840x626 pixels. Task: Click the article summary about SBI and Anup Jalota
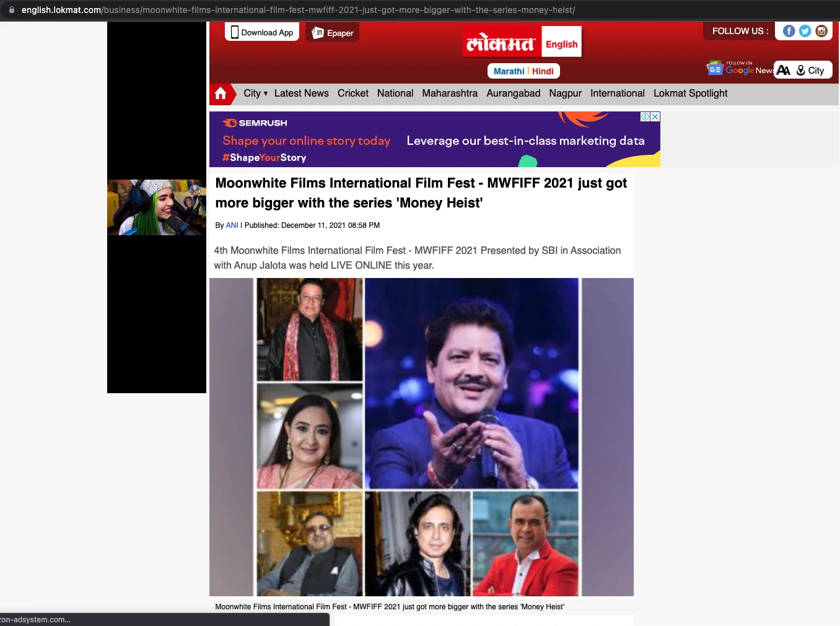tap(418, 258)
